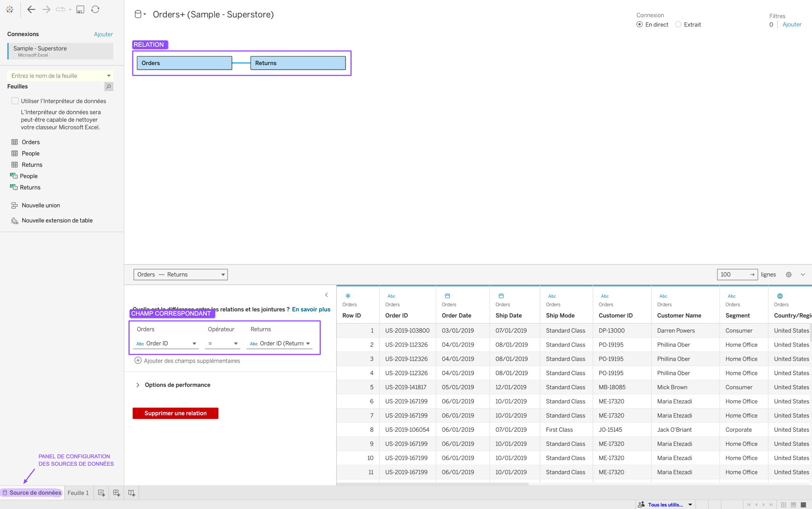Click Nouvelle union
Screen dimensions: 812x509
point(41,206)
